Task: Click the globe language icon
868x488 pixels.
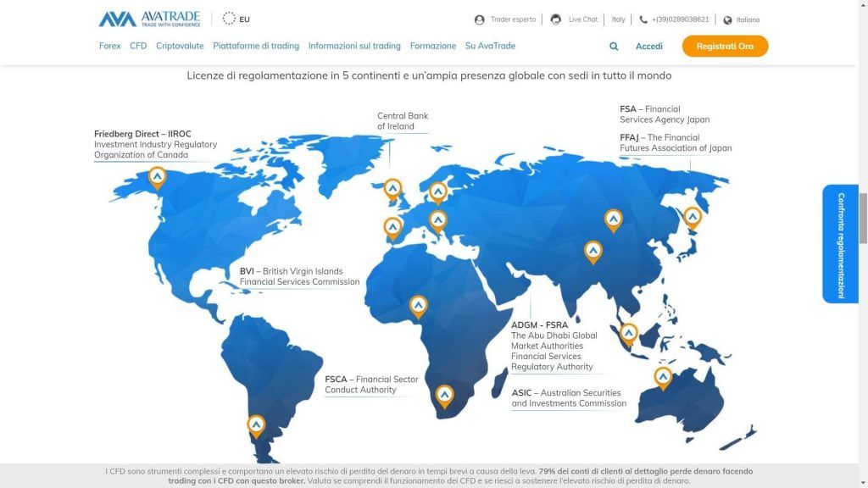Action: tap(727, 20)
